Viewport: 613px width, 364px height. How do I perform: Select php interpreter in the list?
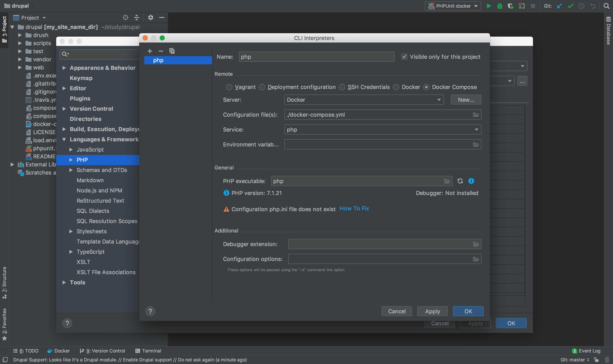[x=178, y=60]
